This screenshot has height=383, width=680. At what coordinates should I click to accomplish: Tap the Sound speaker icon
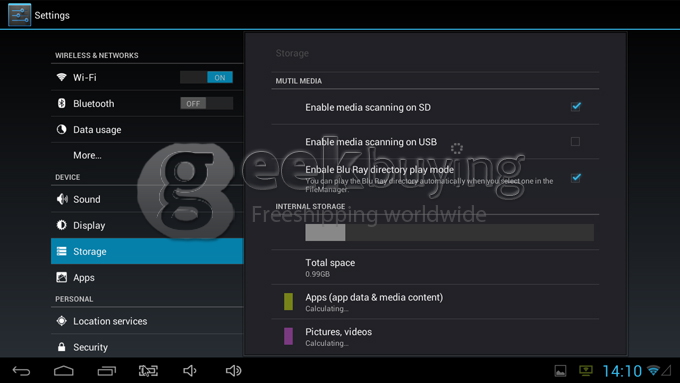tap(62, 199)
